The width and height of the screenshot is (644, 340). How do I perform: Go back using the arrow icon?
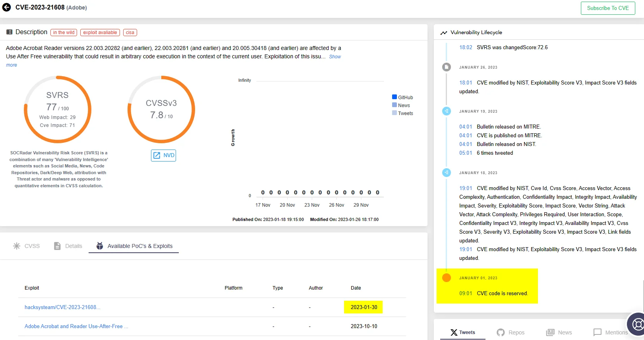coord(6,7)
